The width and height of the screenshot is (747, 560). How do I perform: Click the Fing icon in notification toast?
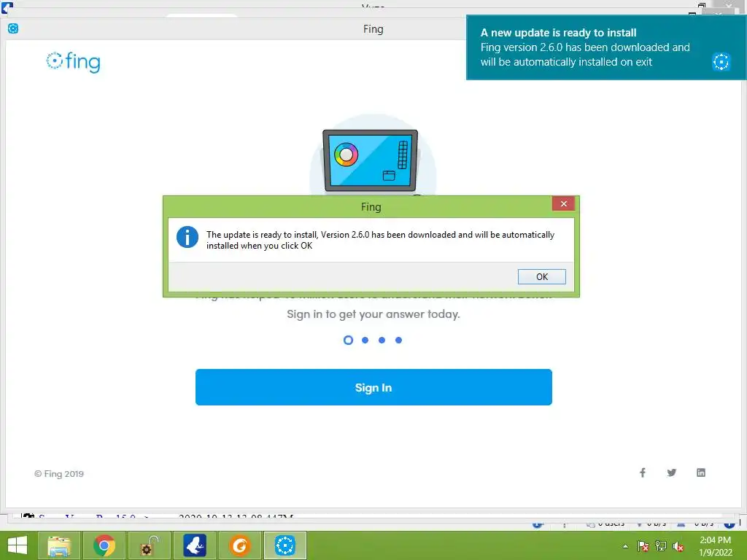(x=721, y=62)
